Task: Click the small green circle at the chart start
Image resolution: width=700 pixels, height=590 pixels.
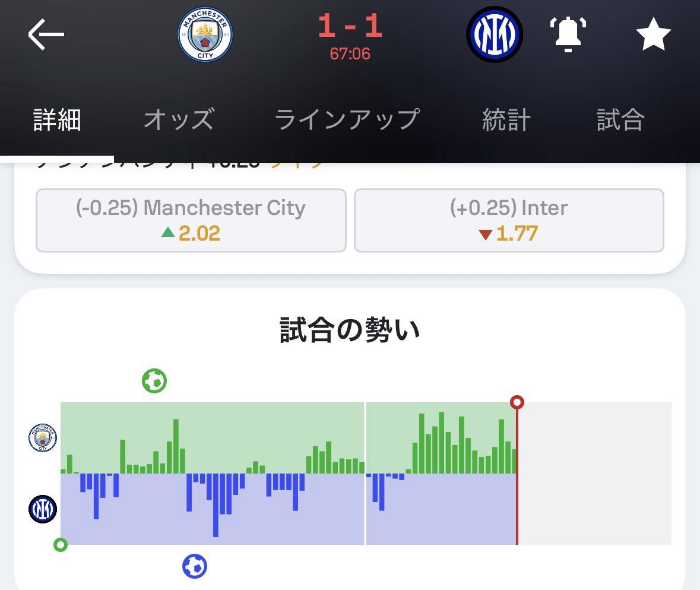Action: pos(61,545)
